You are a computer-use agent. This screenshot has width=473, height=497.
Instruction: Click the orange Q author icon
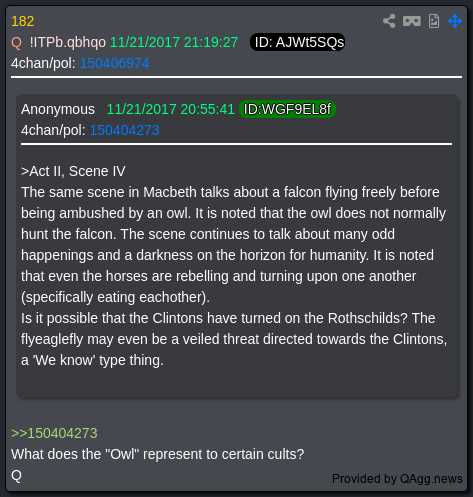(16, 43)
